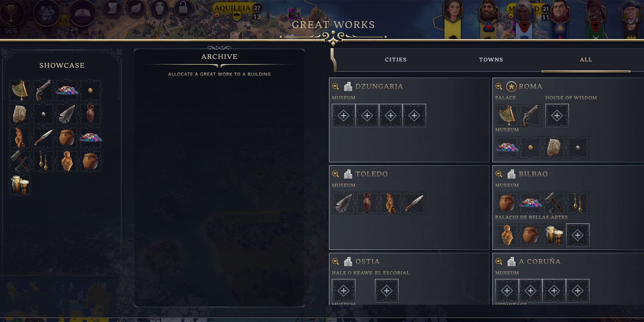Click the first empty Dzungaria Museum slot
This screenshot has height=322, width=644.
(x=344, y=116)
